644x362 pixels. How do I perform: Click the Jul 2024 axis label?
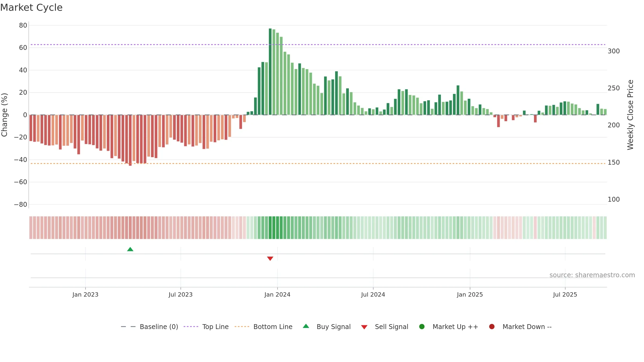(x=373, y=295)
